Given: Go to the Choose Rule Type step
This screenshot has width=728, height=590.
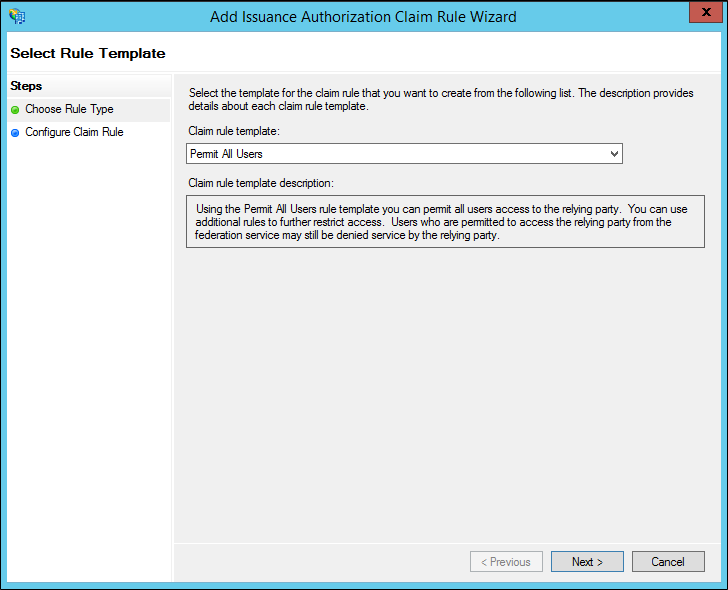Looking at the screenshot, I should (69, 109).
